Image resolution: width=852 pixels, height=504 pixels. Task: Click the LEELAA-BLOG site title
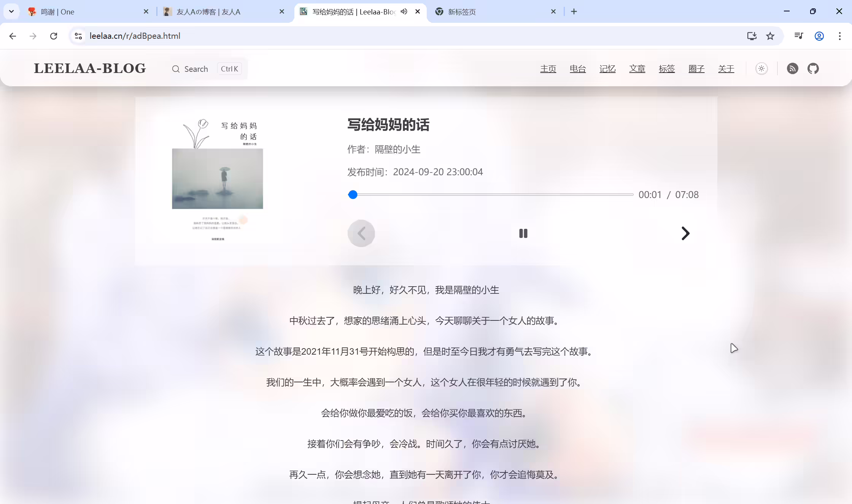90,68
